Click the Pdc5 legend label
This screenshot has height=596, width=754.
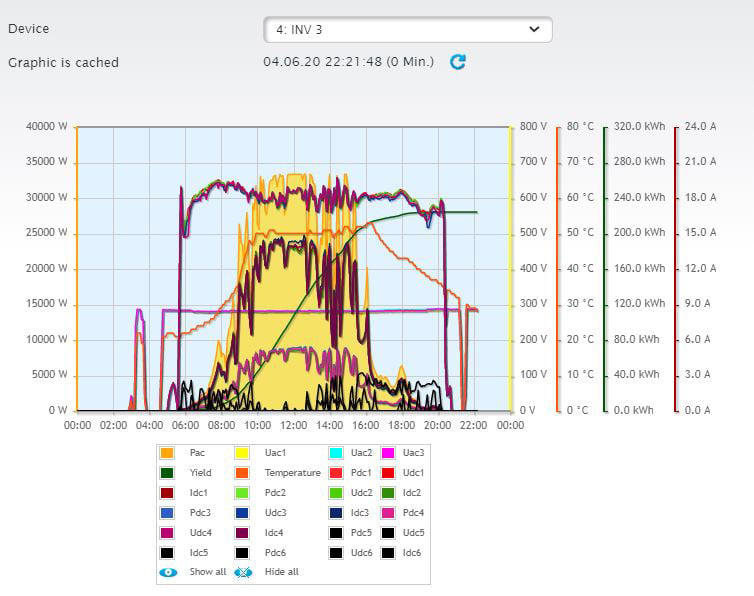[x=361, y=533]
